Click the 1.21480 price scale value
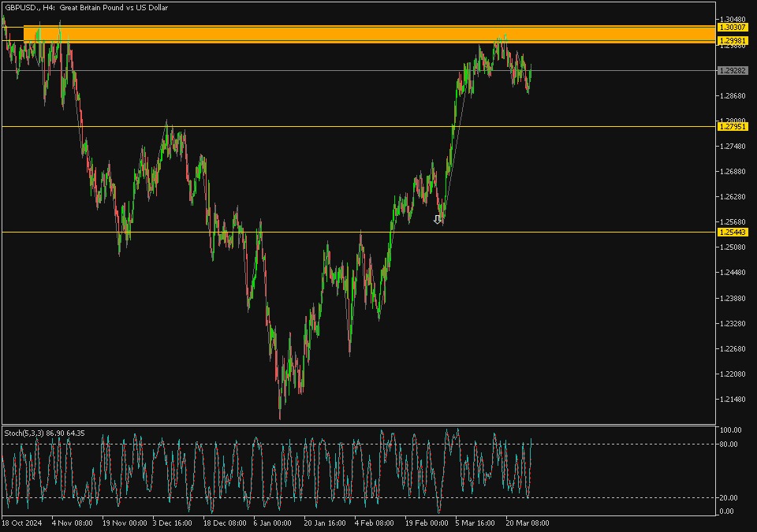 (x=733, y=400)
